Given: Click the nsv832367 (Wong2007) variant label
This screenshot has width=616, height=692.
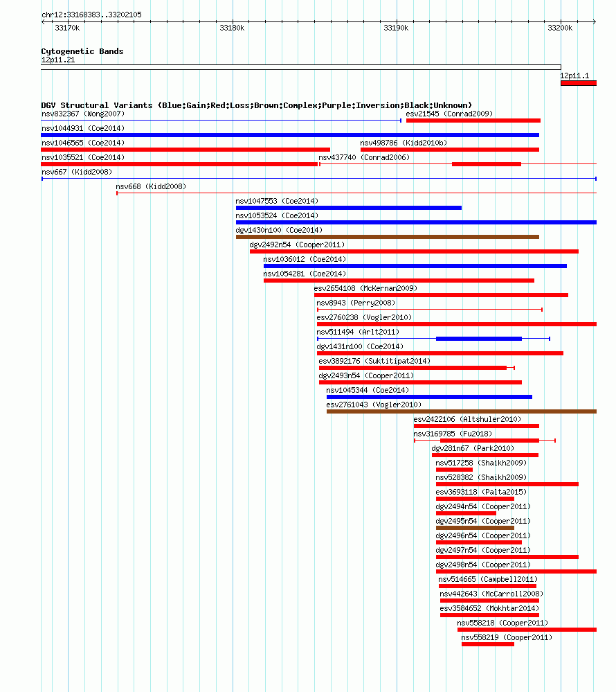Looking at the screenshot, I should coord(83,114).
